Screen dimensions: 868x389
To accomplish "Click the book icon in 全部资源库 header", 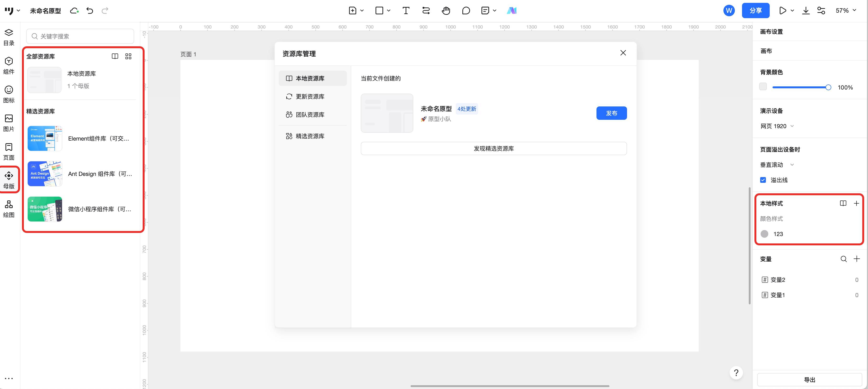I will click(115, 56).
